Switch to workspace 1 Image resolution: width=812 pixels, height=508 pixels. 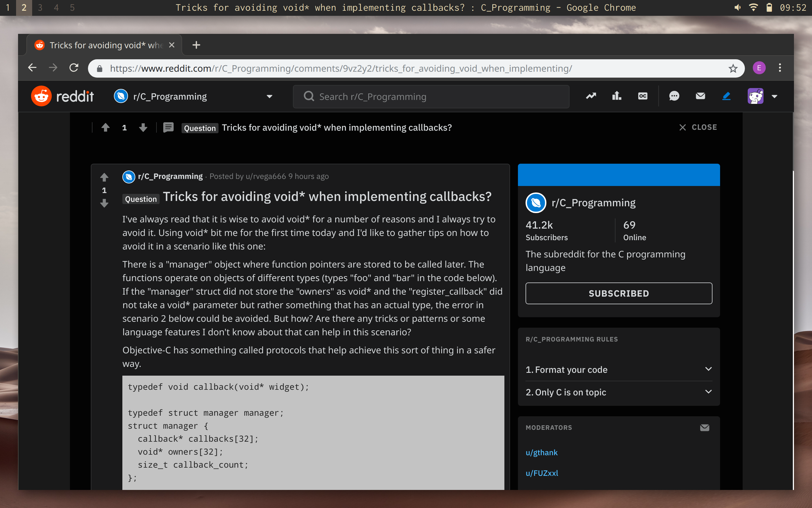[8, 8]
